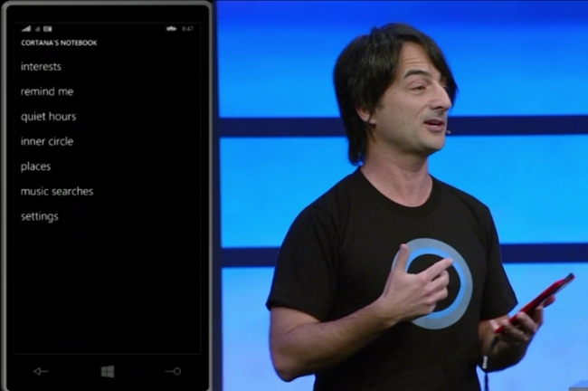Open music searches
Image resolution: width=588 pixels, height=391 pixels.
click(57, 191)
